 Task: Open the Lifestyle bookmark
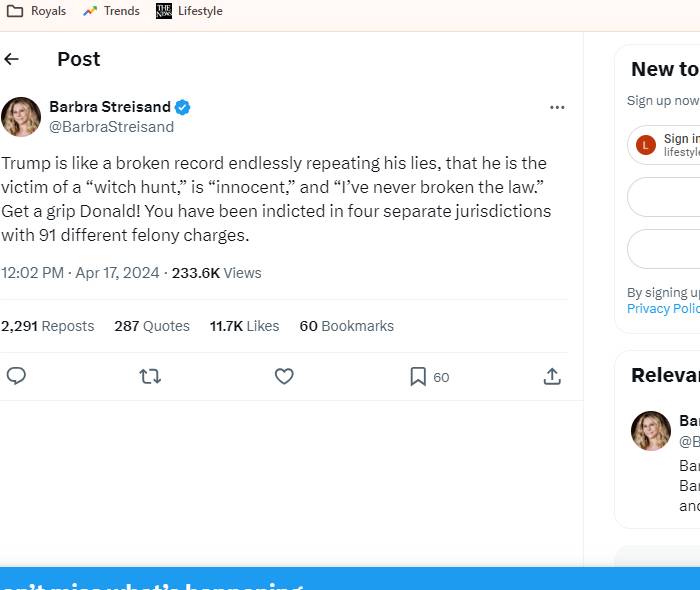[x=189, y=11]
